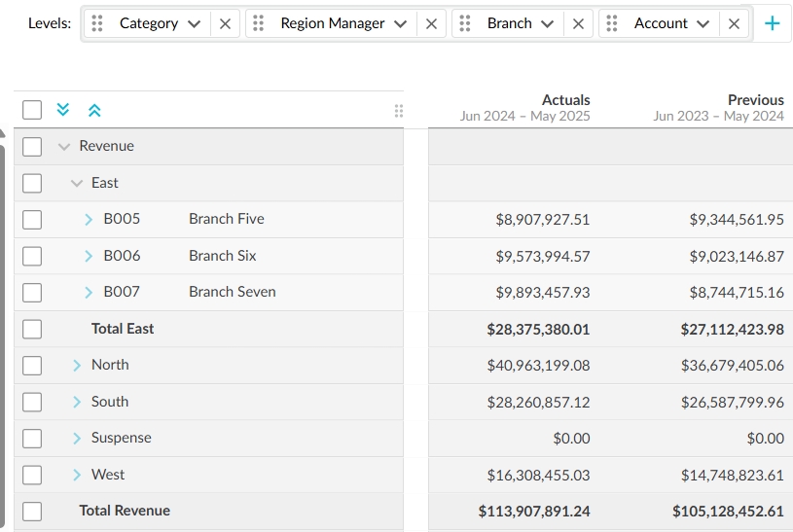
Task: Click the plus icon to add level
Action: click(x=773, y=23)
